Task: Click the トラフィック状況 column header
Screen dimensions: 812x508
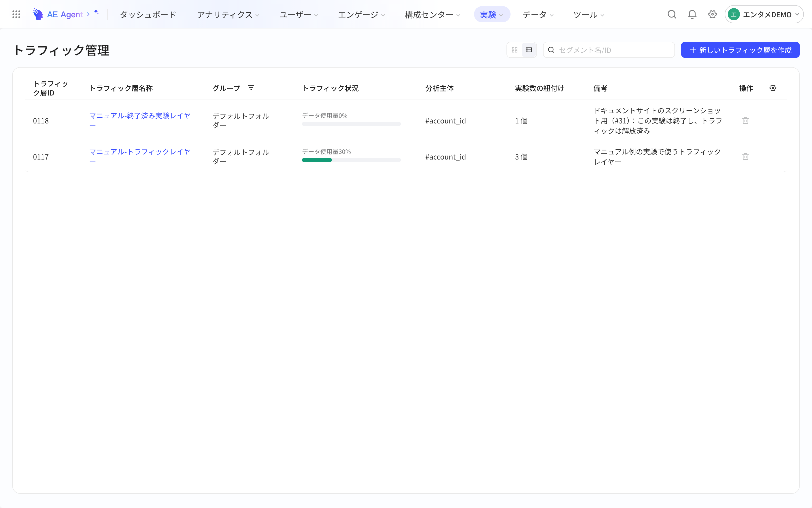Action: [330, 88]
